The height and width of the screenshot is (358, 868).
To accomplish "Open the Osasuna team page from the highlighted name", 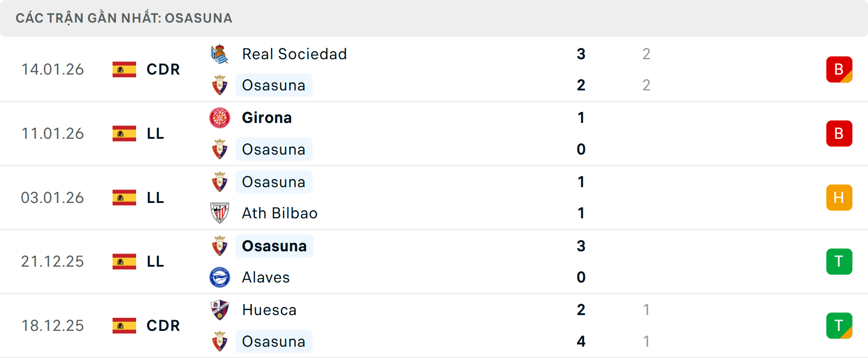I will [x=274, y=246].
